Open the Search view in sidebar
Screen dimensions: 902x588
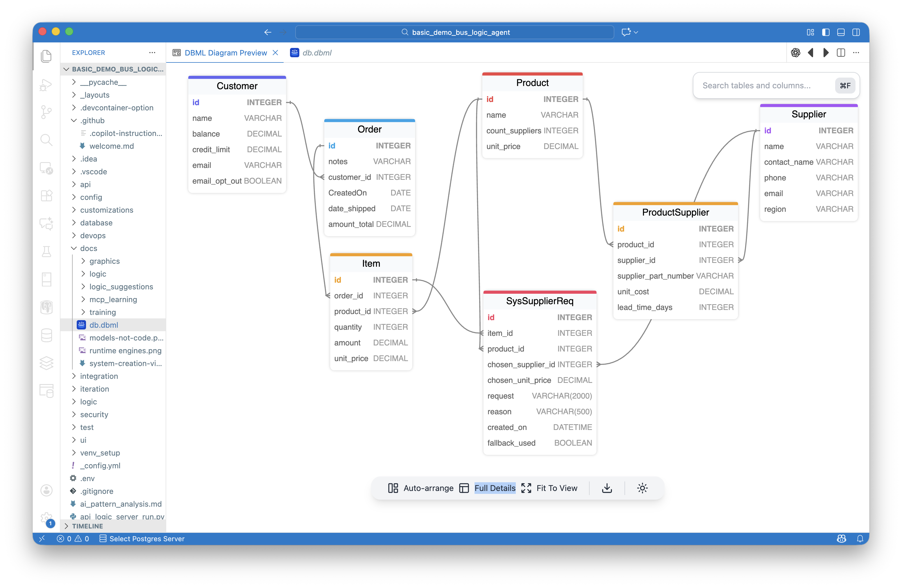[46, 140]
